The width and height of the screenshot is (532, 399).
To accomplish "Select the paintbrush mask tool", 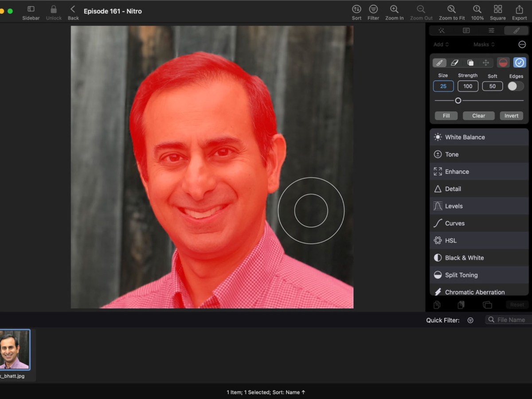I will point(439,63).
